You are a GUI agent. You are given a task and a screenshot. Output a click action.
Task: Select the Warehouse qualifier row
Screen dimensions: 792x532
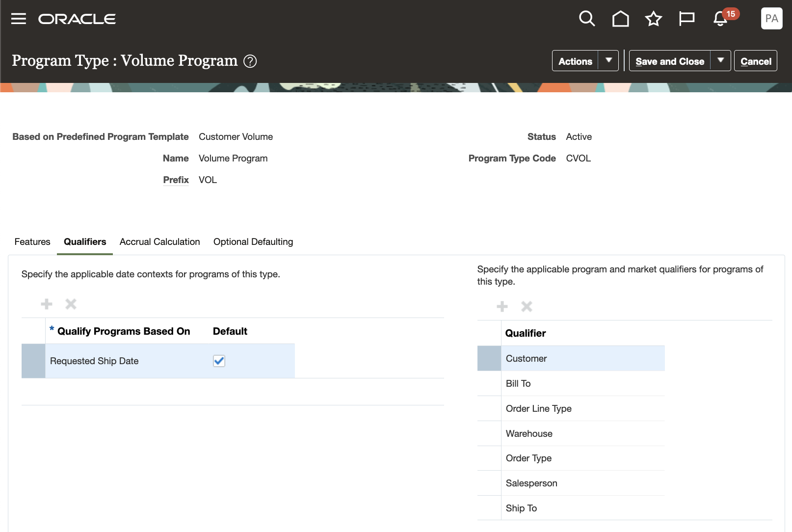point(529,434)
